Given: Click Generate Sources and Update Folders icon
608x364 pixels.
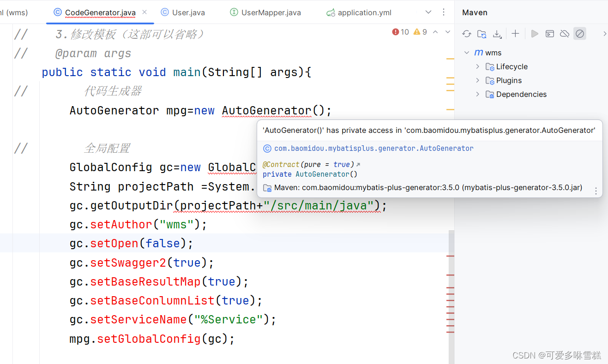Looking at the screenshot, I should pos(482,34).
